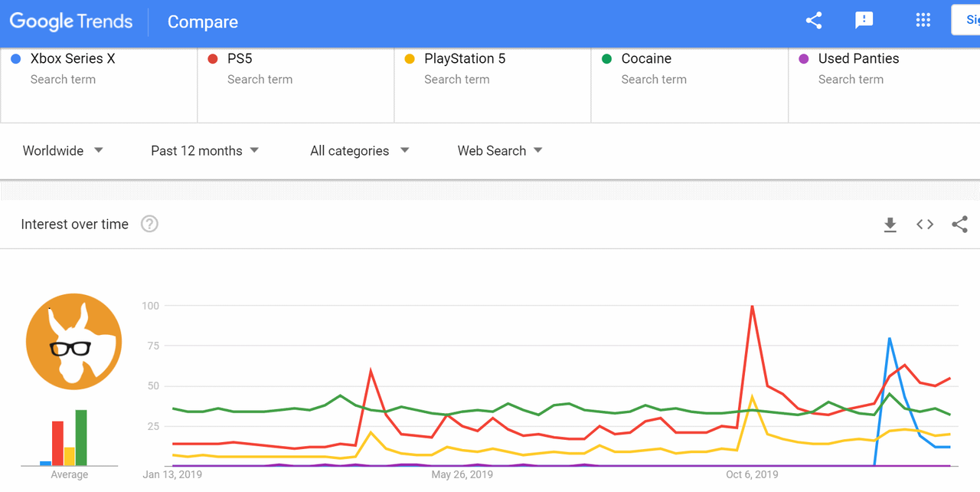The width and height of the screenshot is (980, 492).
Task: Click the Cocaine search term box
Action: click(x=690, y=85)
